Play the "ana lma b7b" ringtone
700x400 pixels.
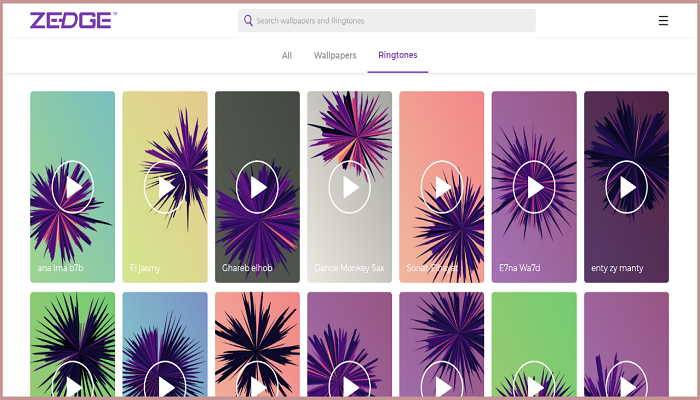pos(72,187)
